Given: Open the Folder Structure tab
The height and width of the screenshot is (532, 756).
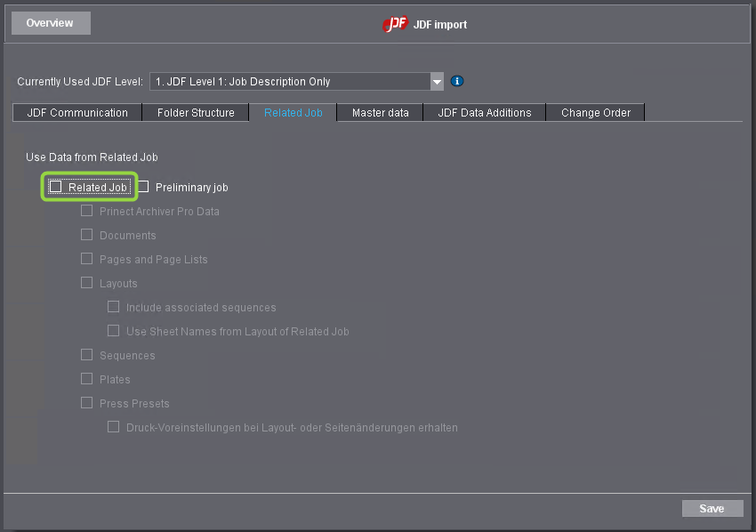Looking at the screenshot, I should tap(196, 112).
